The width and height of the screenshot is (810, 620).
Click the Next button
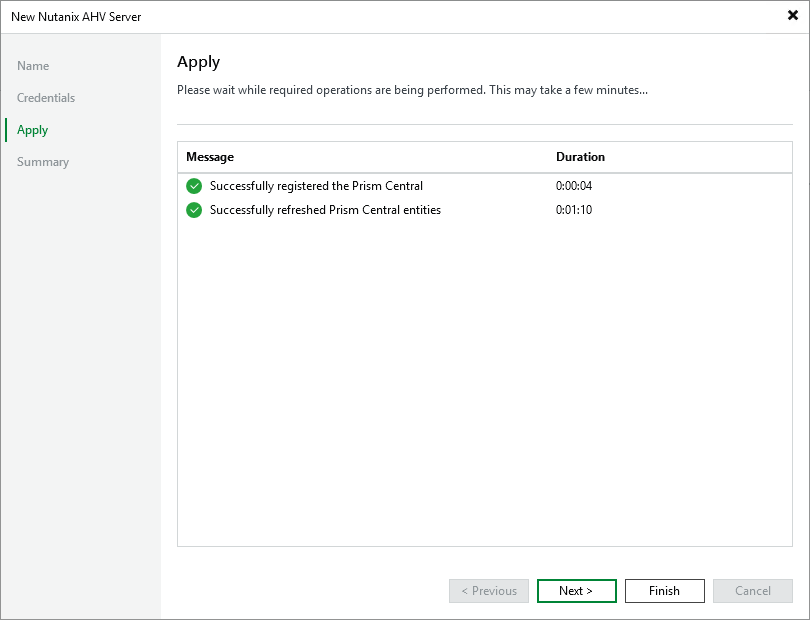[x=576, y=590]
